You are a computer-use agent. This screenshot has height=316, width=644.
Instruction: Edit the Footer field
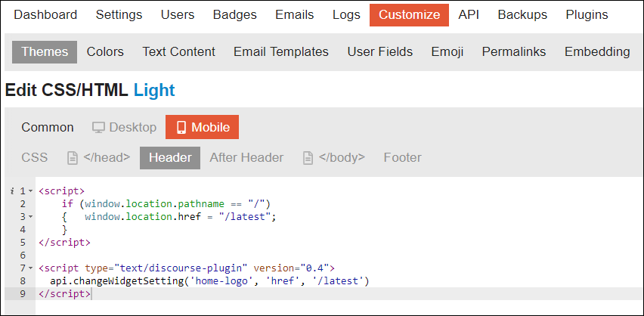(402, 158)
